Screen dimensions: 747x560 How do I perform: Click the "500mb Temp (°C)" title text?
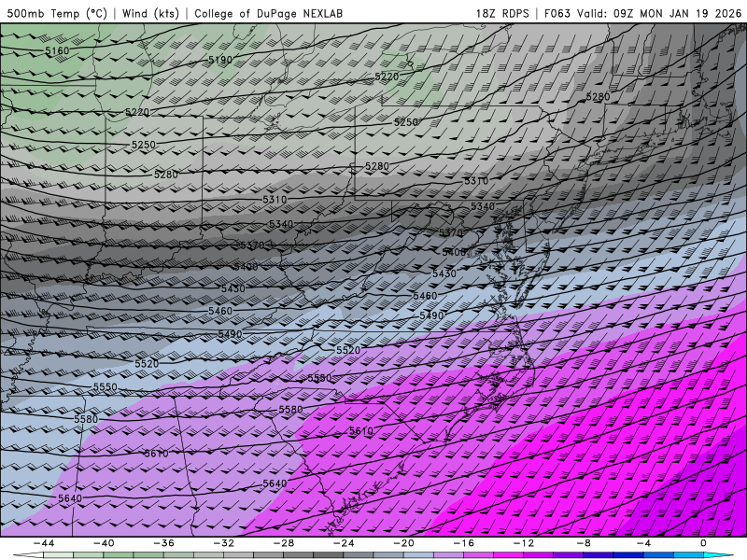57,13
